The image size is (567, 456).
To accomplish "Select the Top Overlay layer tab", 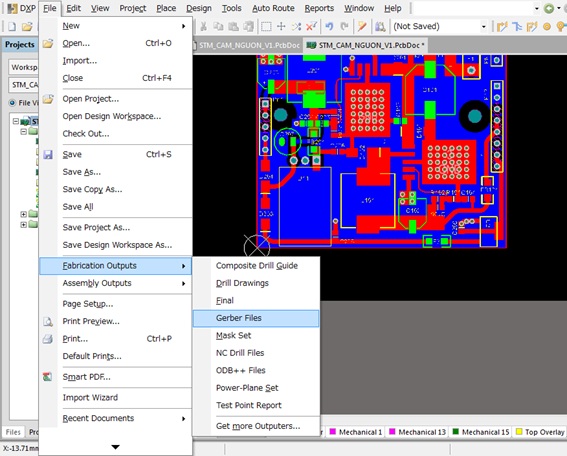I will click(x=540, y=432).
